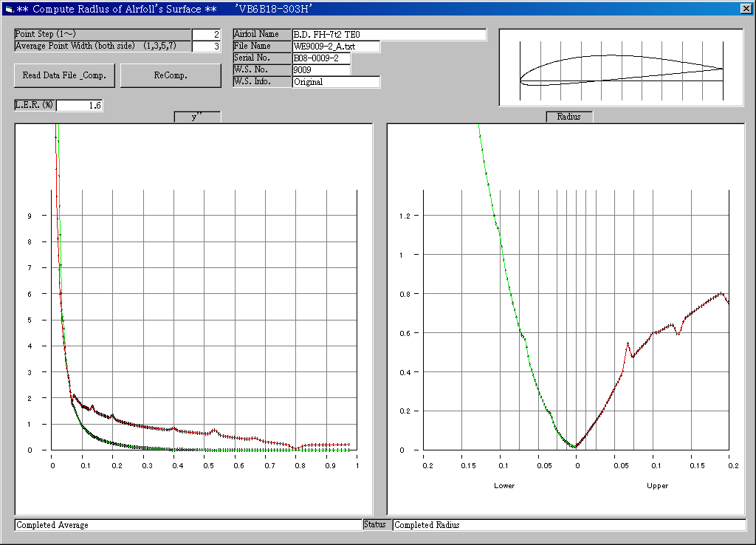Screen dimensions: 756x545
Task: Select the Serial No. field
Action: (321, 58)
